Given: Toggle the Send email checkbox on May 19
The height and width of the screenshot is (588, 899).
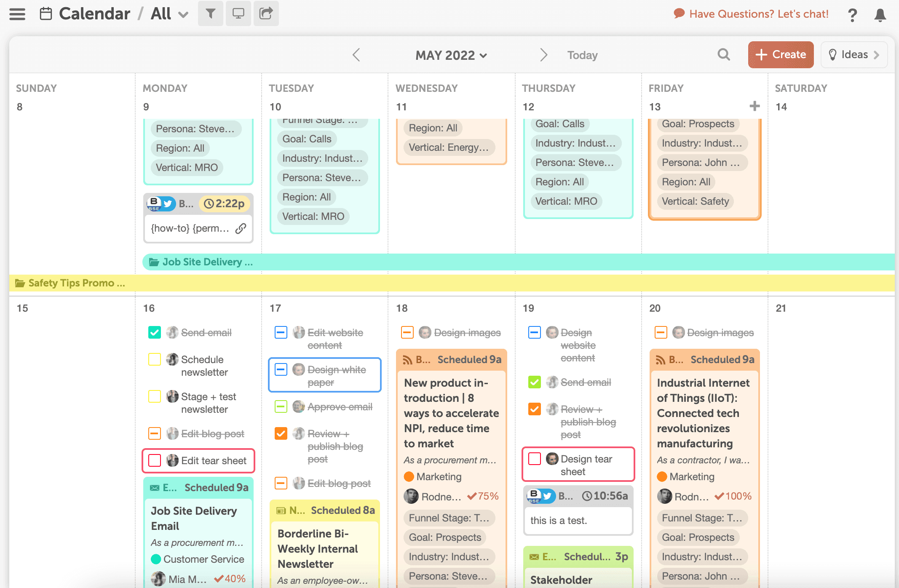Looking at the screenshot, I should [x=535, y=381].
